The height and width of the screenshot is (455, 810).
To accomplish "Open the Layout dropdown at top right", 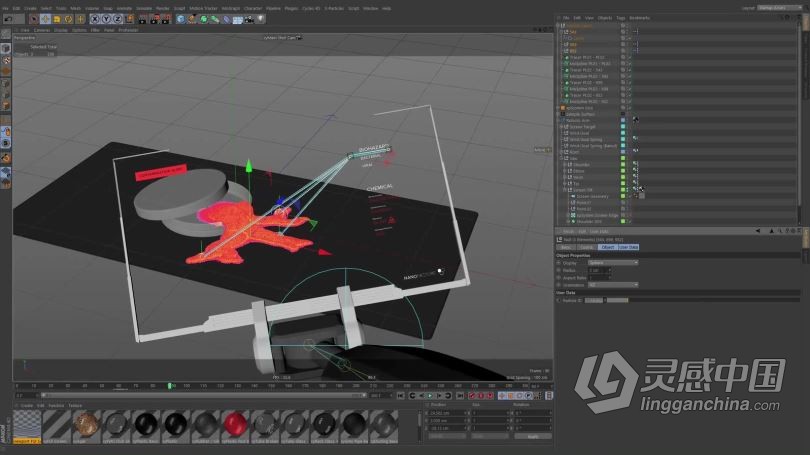I will click(780, 8).
